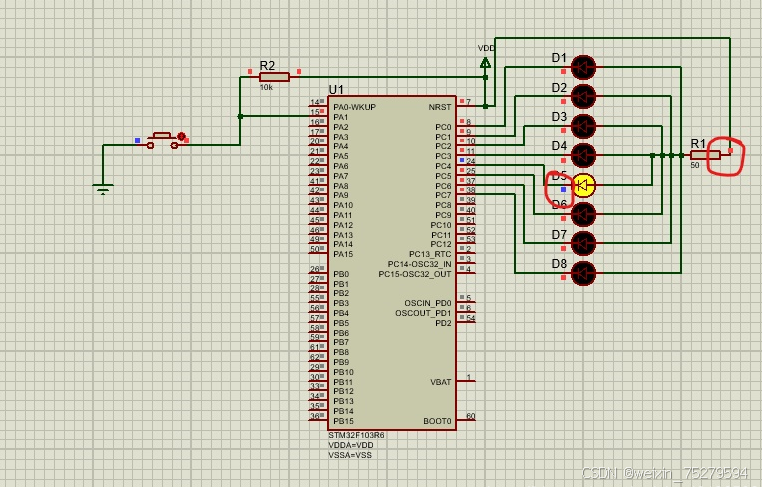
Task: Select the D1 LED symbol
Action: 583,68
